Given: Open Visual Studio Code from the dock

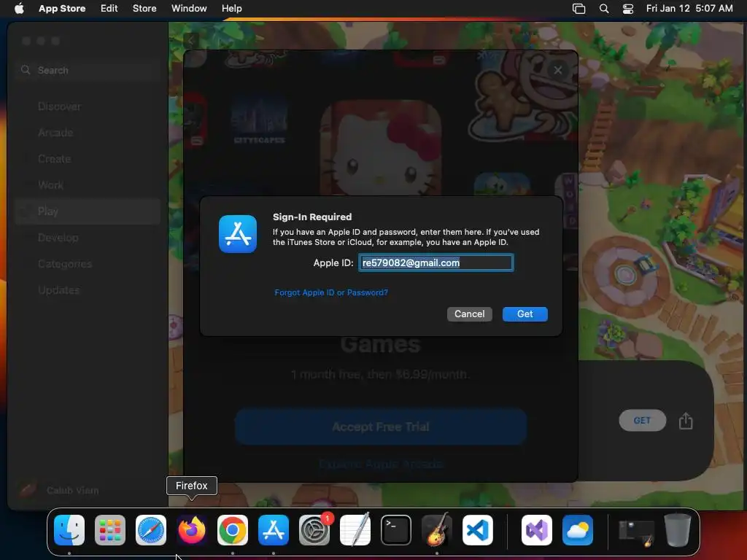Looking at the screenshot, I should 478,530.
